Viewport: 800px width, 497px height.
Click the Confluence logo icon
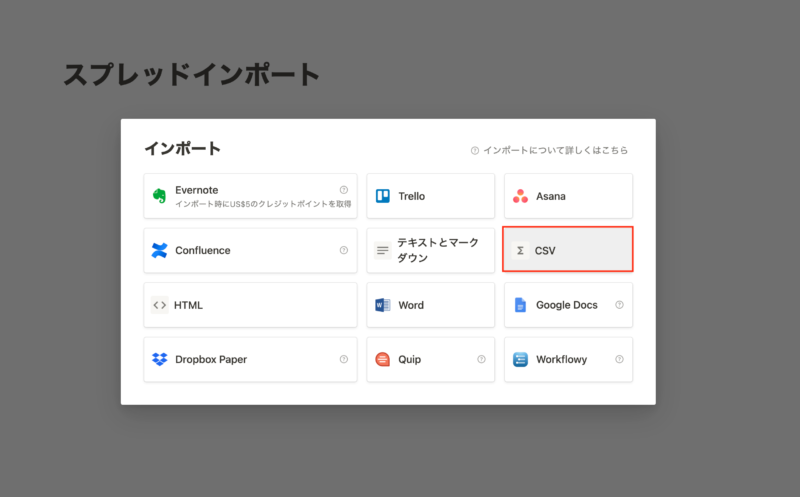point(159,251)
